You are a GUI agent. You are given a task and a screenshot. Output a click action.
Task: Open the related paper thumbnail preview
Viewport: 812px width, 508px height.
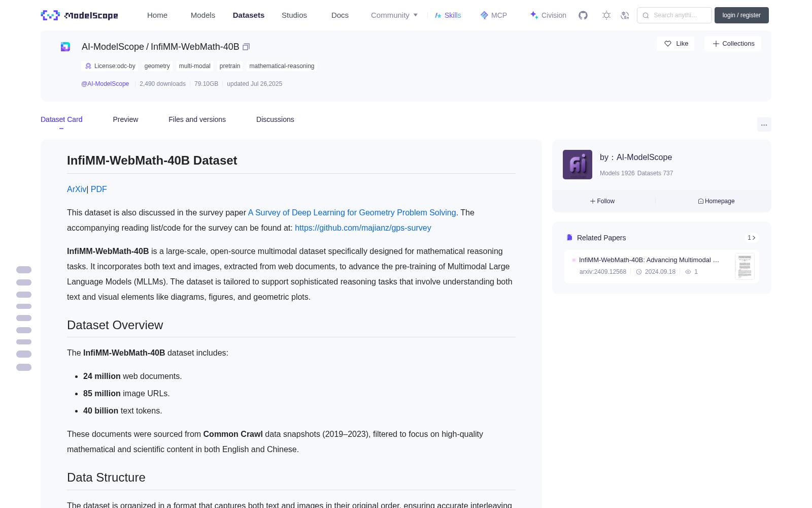pos(745,266)
